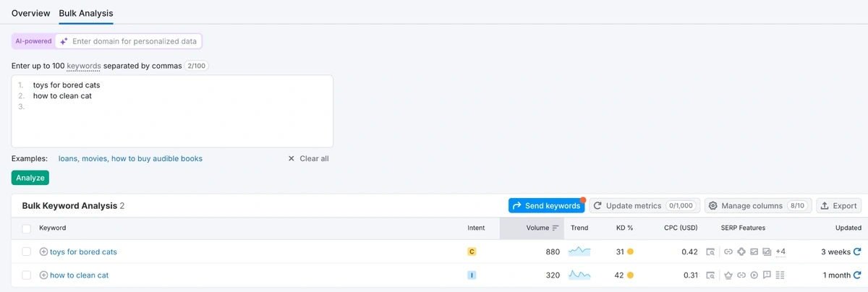The image size is (868, 292).
Task: Switch to the Overview tab
Action: coord(31,13)
